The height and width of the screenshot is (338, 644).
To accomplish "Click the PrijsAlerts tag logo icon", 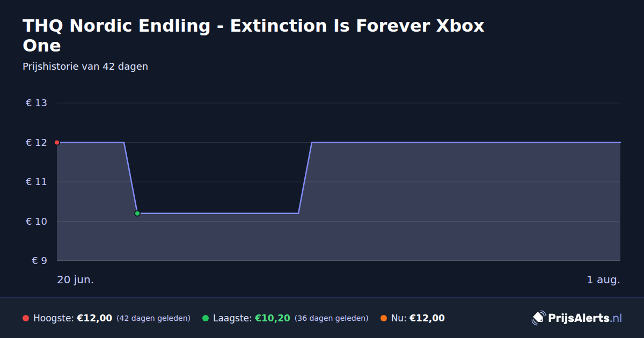I will pyautogui.click(x=538, y=318).
